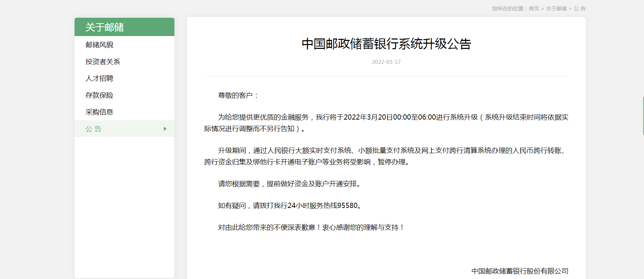Image resolution: width=644 pixels, height=279 pixels.
Task: Open 关于邮储 in the breadcrumb
Action: pos(556,9)
